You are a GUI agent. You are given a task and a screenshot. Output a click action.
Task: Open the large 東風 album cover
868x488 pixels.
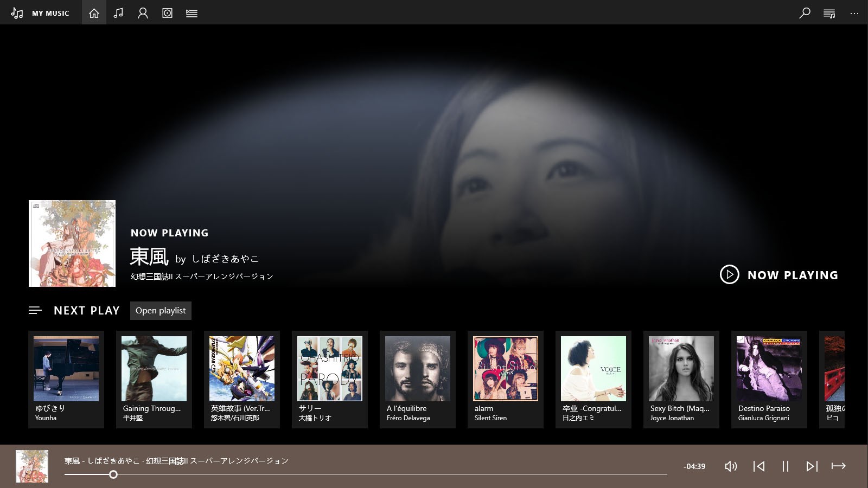72,243
